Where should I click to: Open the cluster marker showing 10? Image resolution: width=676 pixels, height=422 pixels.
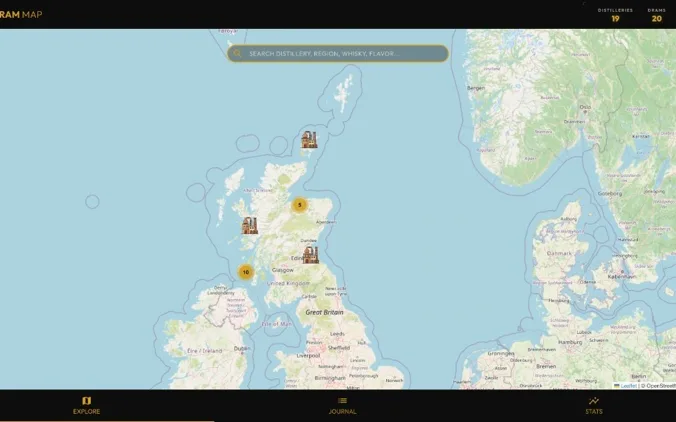[x=246, y=272]
